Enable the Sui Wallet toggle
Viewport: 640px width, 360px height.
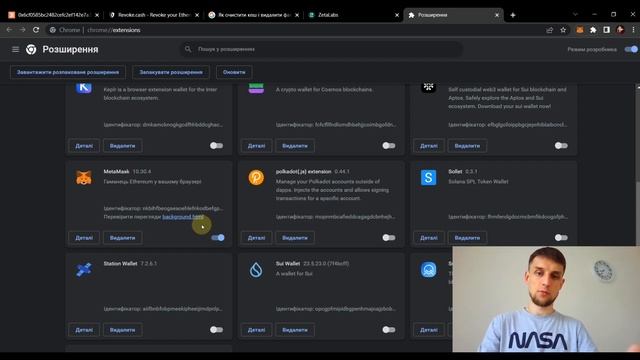389,330
